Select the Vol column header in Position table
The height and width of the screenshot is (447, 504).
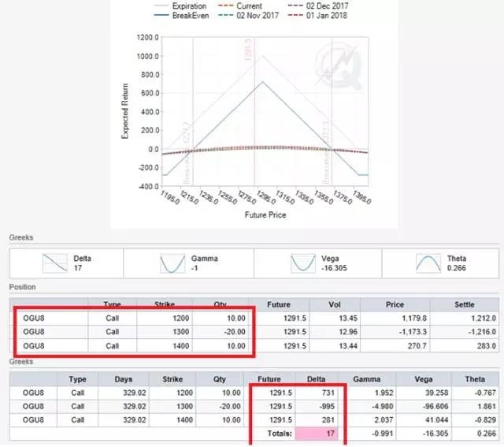[335, 304]
